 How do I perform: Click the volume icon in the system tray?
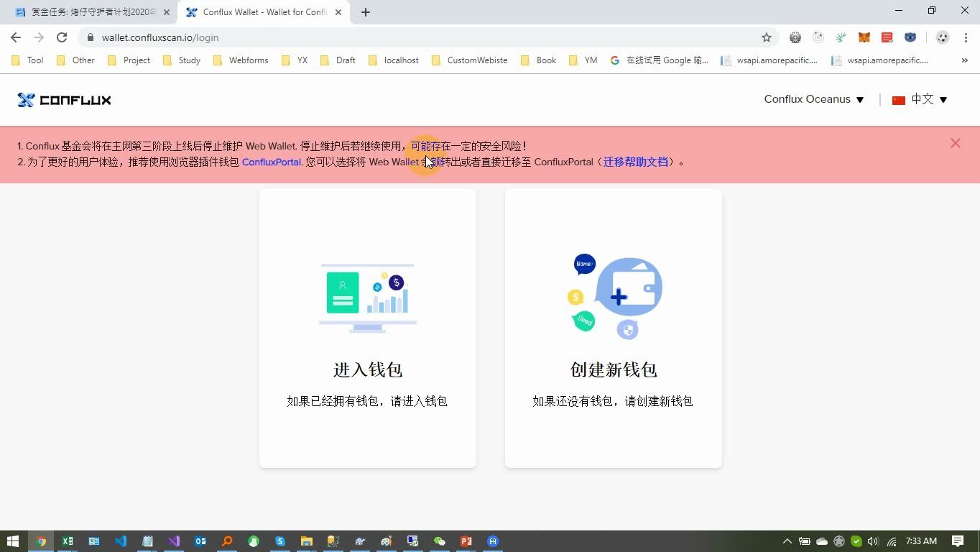coord(873,541)
